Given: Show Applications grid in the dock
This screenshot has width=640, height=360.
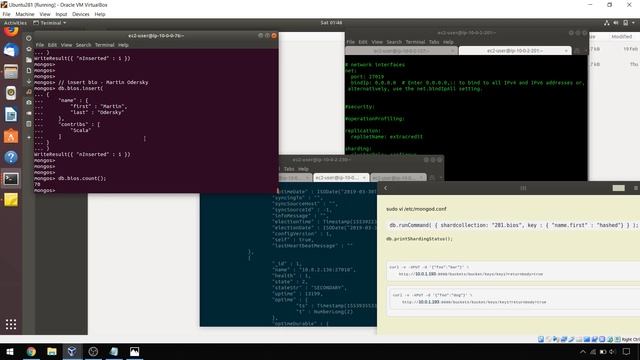Looking at the screenshot, I should coord(11,324).
